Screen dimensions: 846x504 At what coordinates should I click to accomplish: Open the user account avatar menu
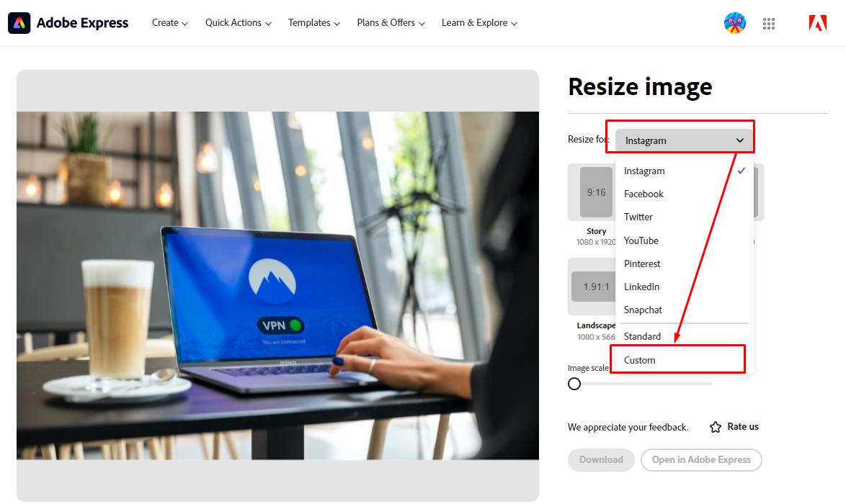[x=734, y=22]
